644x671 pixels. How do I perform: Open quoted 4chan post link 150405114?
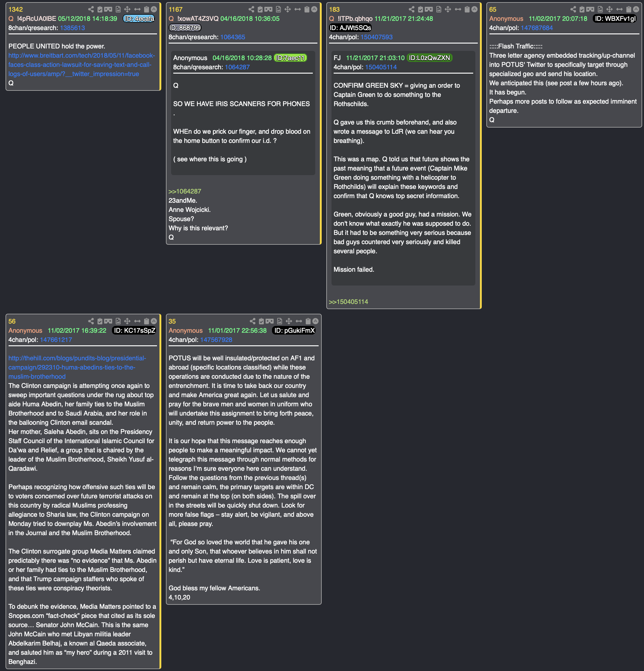(x=381, y=67)
